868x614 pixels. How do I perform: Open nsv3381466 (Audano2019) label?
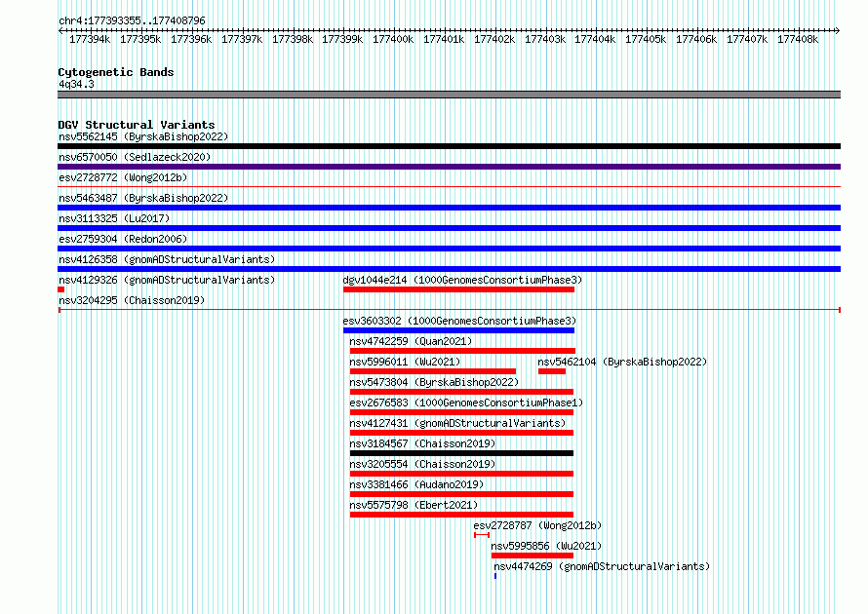pyautogui.click(x=416, y=484)
